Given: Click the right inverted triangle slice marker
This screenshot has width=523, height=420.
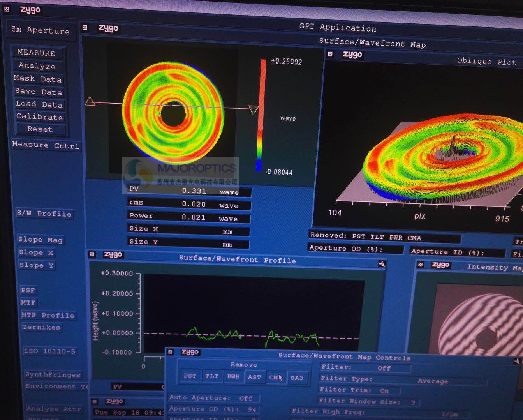Looking at the screenshot, I should pos(254,110).
